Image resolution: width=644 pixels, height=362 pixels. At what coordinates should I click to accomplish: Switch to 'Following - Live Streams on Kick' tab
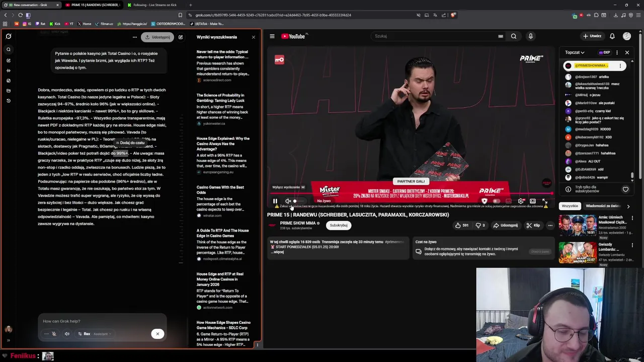coord(154,5)
